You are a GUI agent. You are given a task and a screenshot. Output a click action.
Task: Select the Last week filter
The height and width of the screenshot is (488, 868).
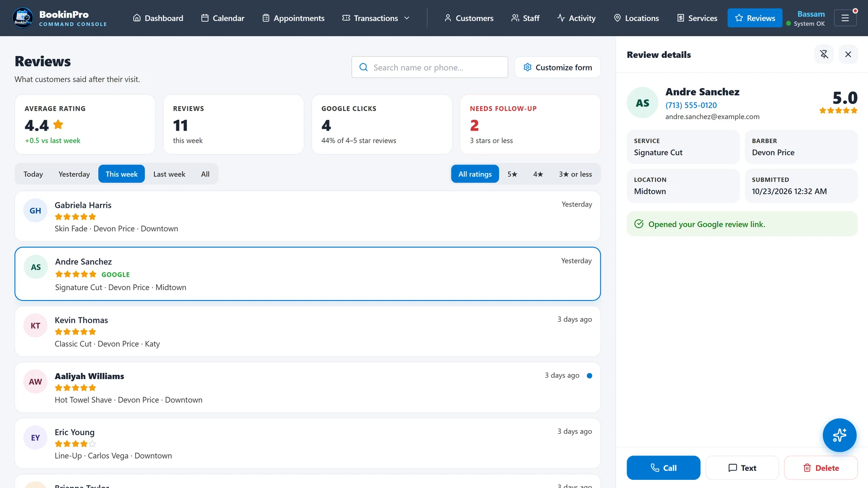(x=169, y=174)
